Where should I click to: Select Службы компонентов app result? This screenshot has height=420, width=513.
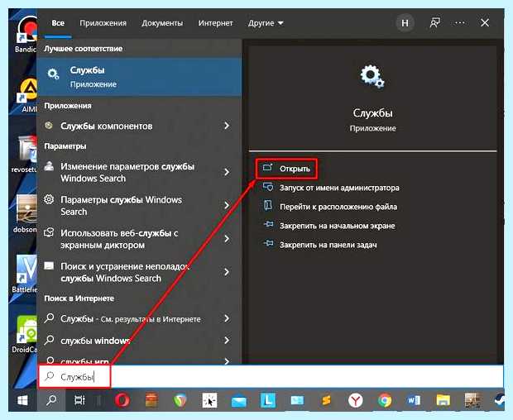(x=131, y=126)
